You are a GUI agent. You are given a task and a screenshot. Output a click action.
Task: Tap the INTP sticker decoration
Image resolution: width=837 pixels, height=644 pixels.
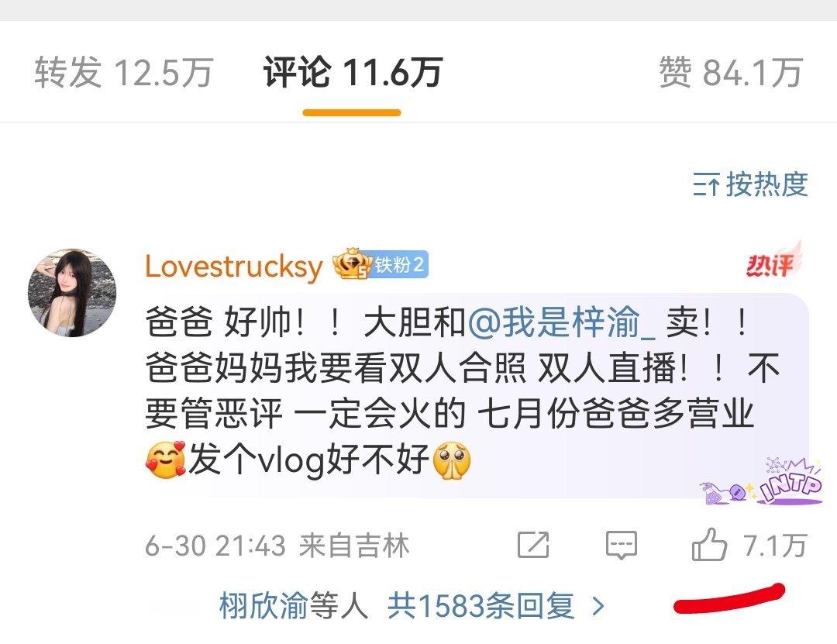pos(762,482)
